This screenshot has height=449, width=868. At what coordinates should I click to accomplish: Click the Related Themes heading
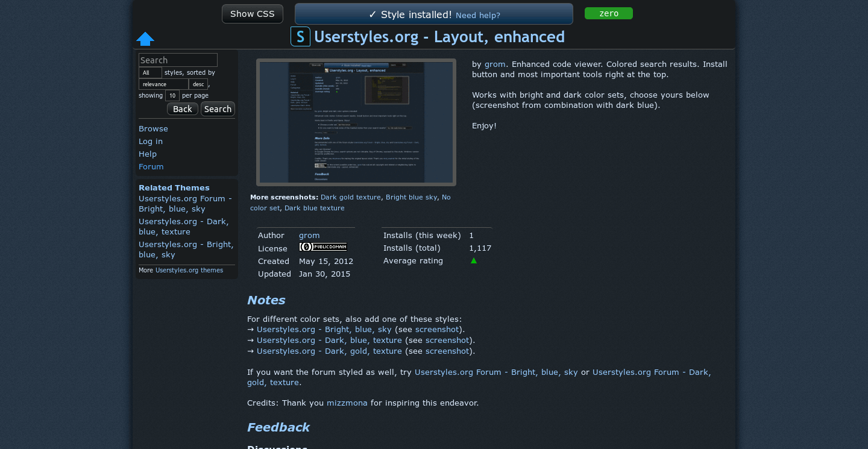174,187
